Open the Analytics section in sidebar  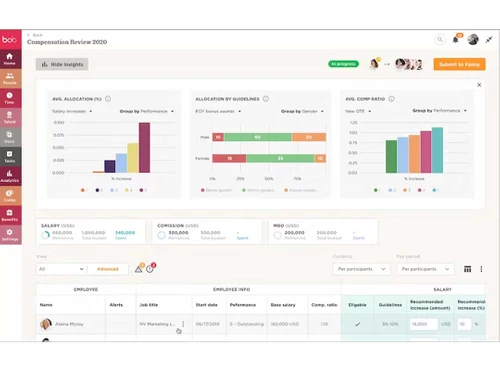(x=10, y=176)
